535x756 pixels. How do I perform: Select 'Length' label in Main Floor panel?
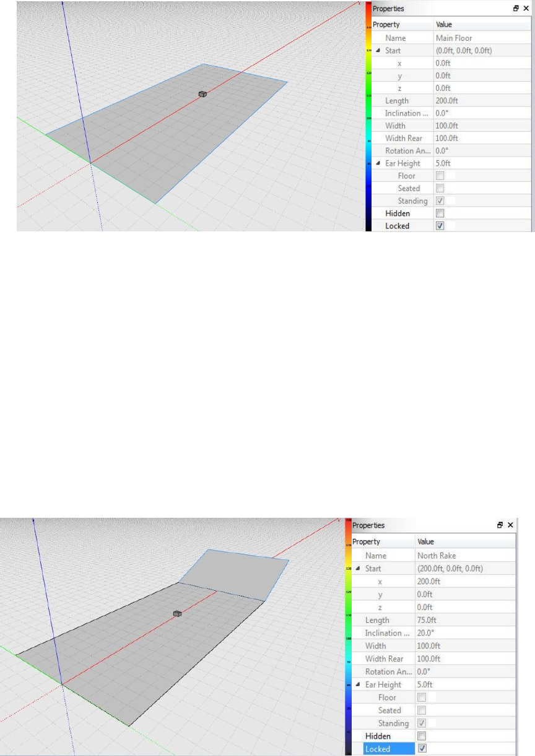(397, 101)
